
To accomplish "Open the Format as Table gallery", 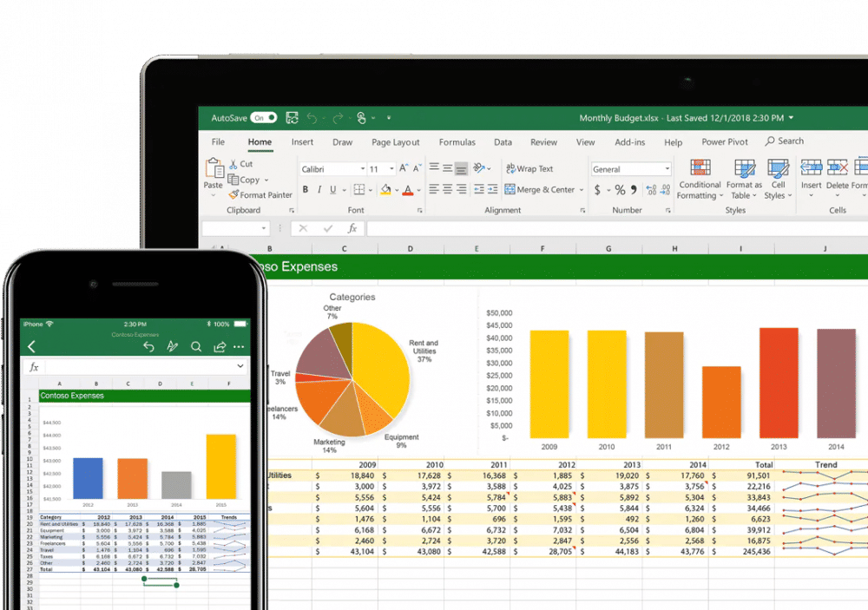I will click(x=744, y=179).
